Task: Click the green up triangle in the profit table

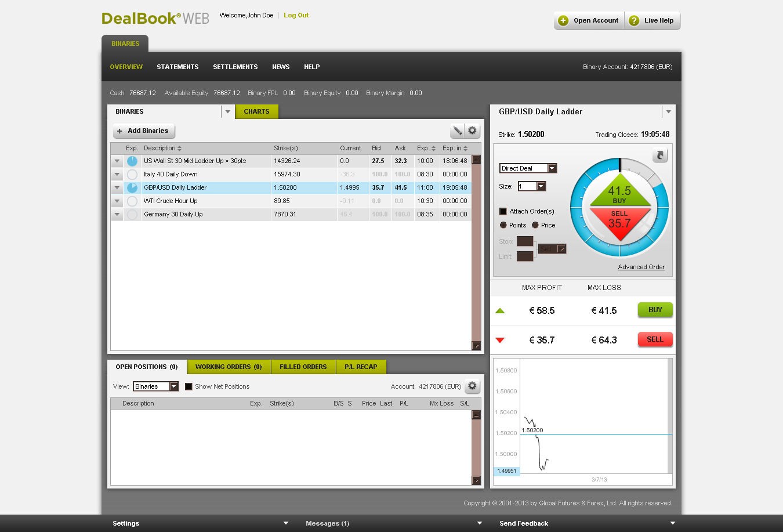Action: pyautogui.click(x=500, y=311)
